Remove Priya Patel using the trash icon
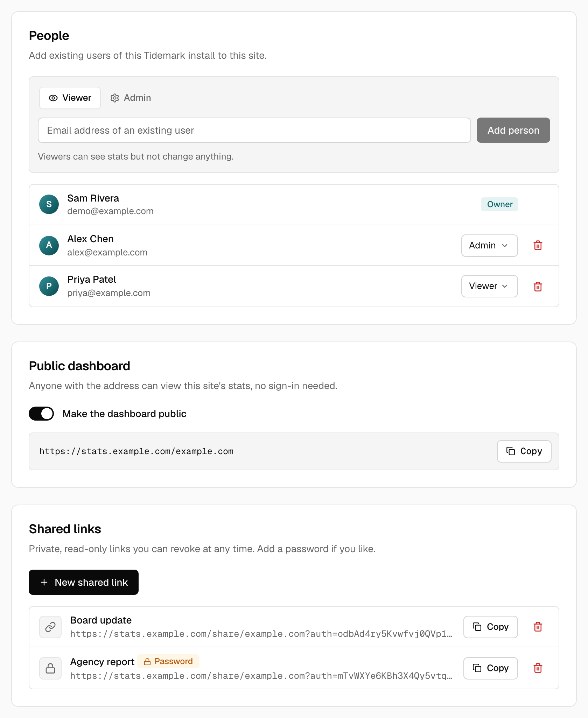The width and height of the screenshot is (588, 718). click(538, 286)
